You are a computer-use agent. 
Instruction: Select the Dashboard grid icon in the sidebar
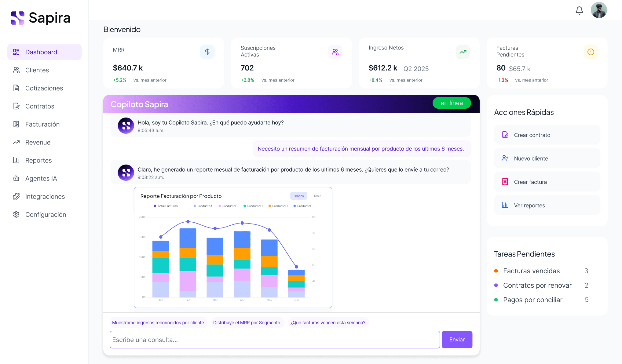(16, 52)
